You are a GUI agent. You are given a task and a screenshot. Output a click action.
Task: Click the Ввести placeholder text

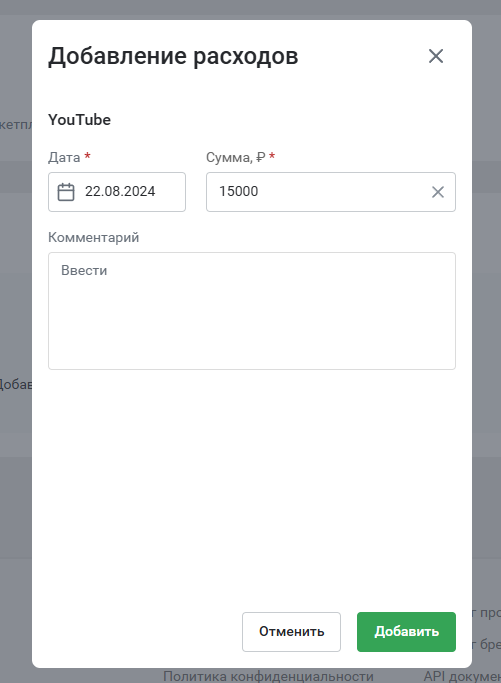pyautogui.click(x=84, y=270)
